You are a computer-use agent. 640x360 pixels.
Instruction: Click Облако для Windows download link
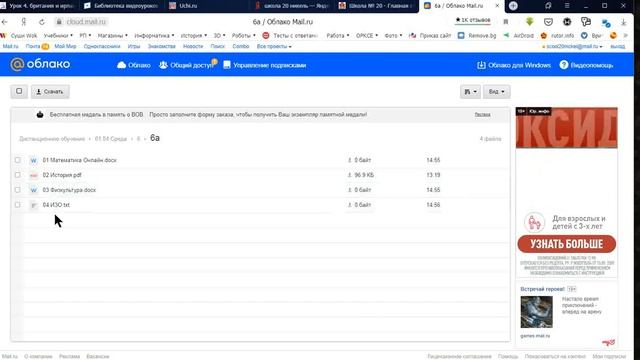click(x=514, y=65)
